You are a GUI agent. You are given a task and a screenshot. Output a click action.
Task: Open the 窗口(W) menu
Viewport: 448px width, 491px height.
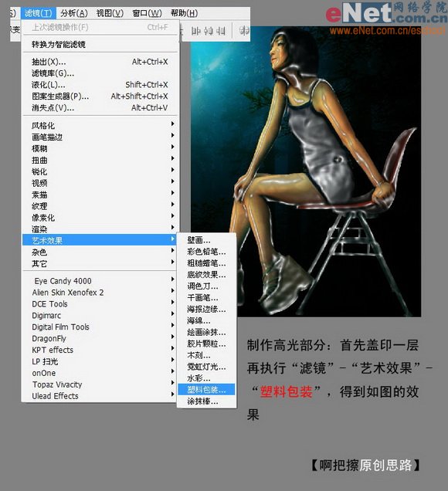pyautogui.click(x=147, y=13)
